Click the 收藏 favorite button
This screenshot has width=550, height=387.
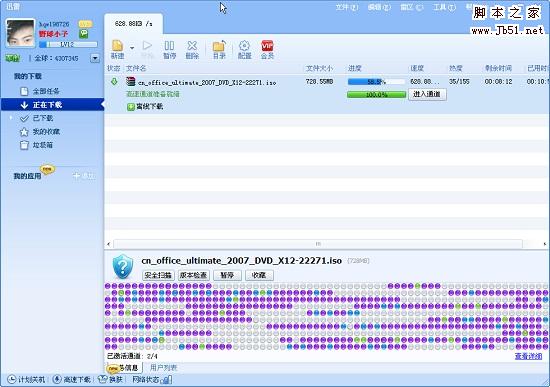pyautogui.click(x=259, y=275)
